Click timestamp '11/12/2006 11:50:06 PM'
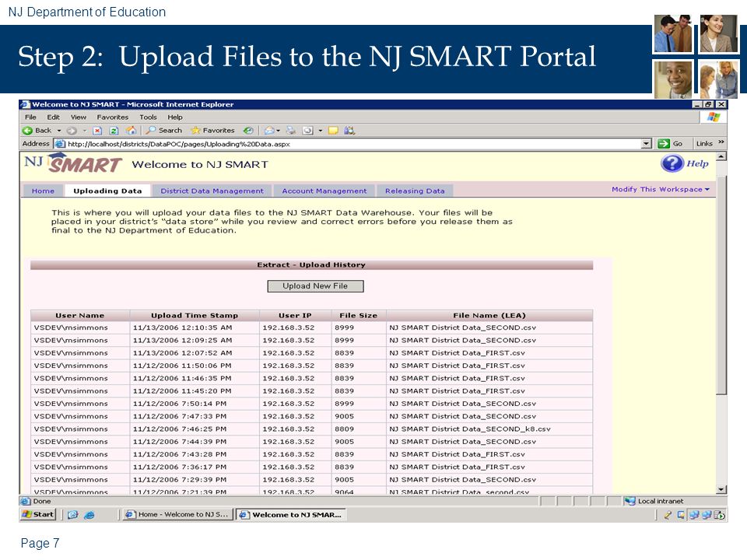Viewport: 747px width, 560px height. coord(182,366)
